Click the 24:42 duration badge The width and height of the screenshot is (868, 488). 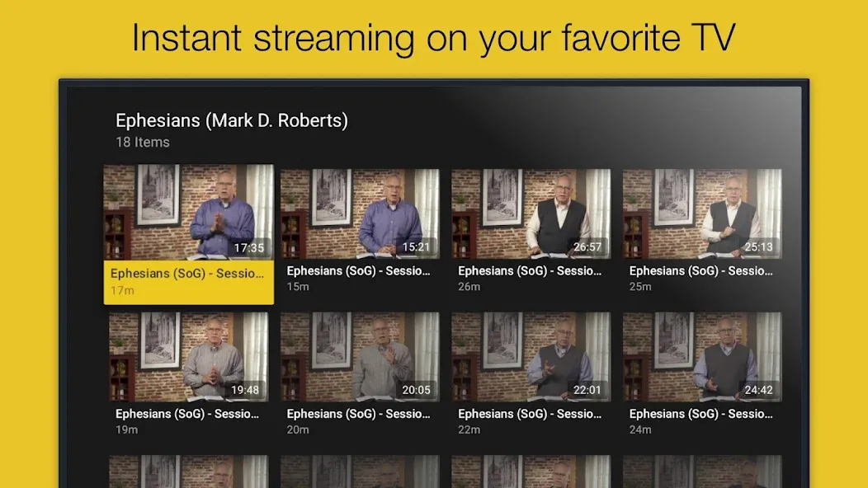click(x=758, y=390)
